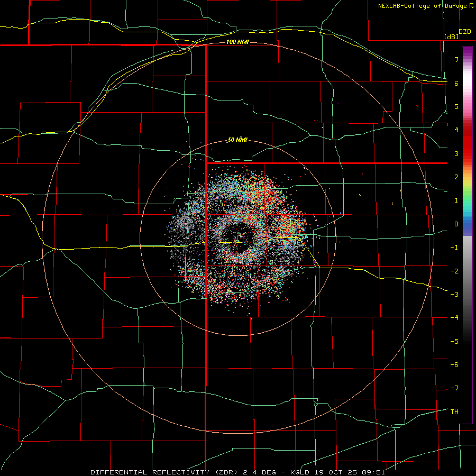Click the 7 value on the color scale
Viewport: 476px width, 476px height.
(x=456, y=59)
